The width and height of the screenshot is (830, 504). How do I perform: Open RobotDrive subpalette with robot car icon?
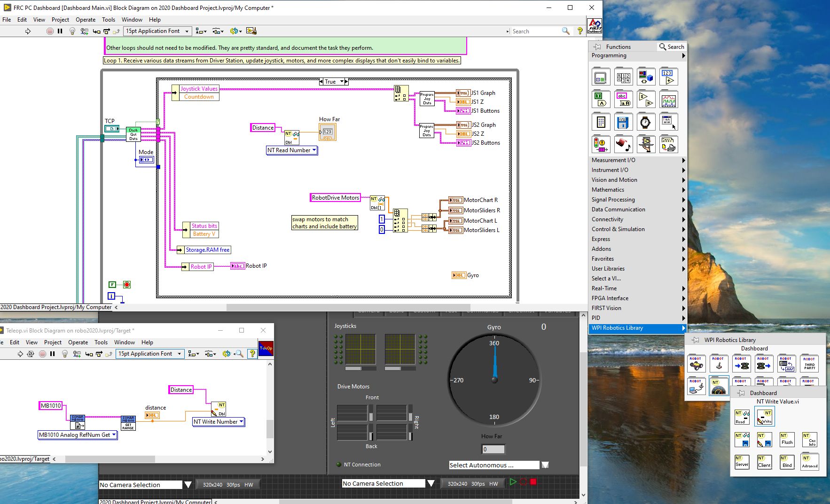point(697,364)
